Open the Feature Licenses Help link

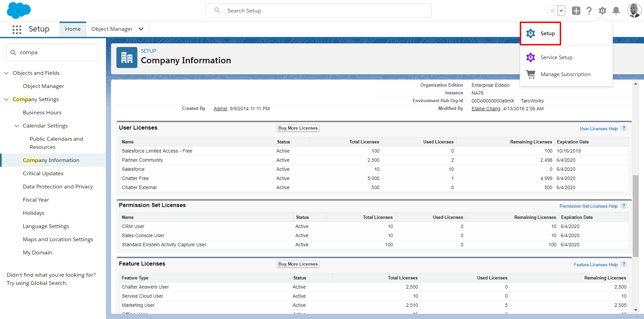pos(596,265)
